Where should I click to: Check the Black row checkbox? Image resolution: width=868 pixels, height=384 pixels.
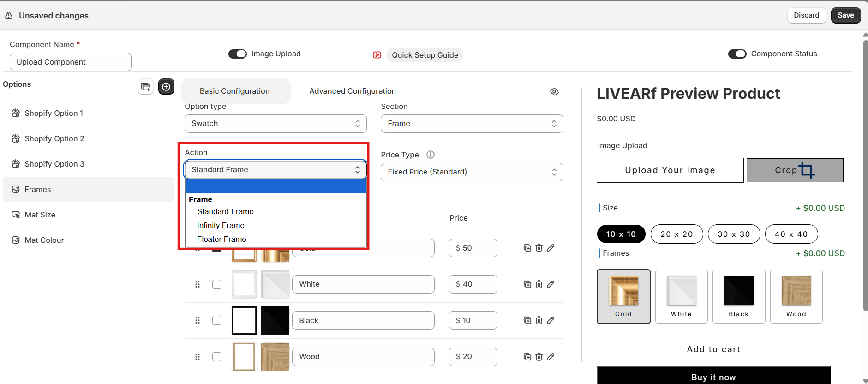coord(217,320)
